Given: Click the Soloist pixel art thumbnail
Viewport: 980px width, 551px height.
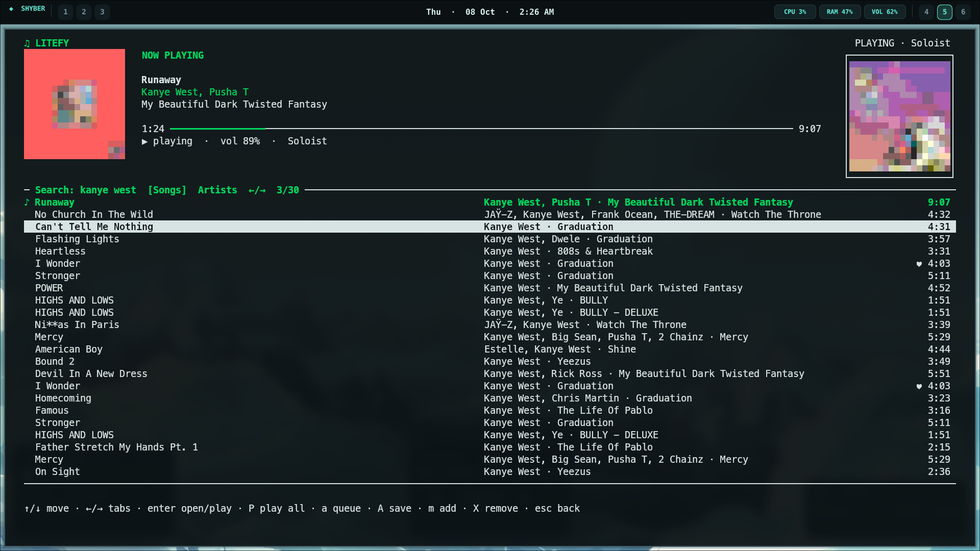Looking at the screenshot, I should (x=899, y=116).
